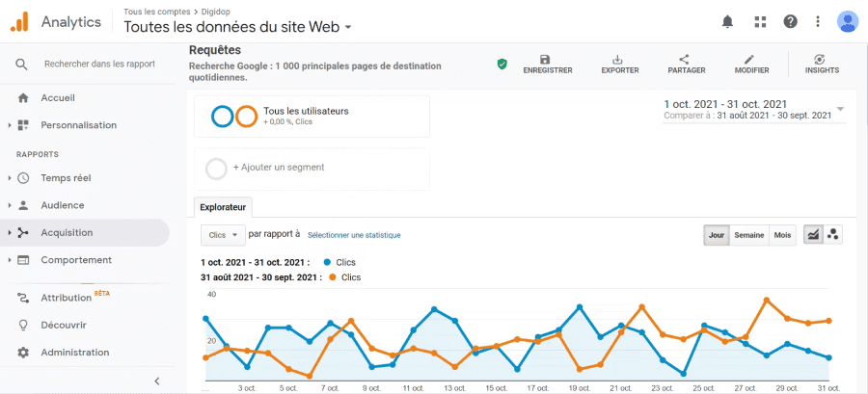Click the Comportement window icon
Viewport: 868px width, 394px height.
[x=23, y=260]
